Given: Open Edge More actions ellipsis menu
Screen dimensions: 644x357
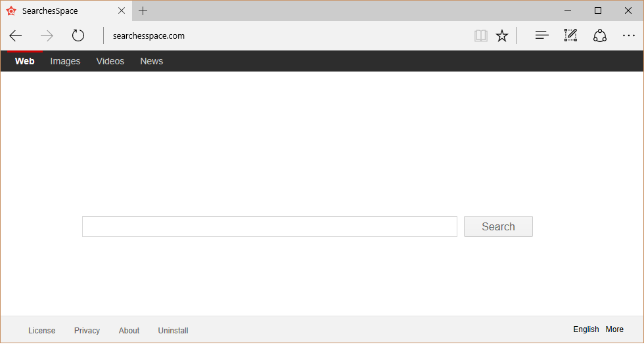Looking at the screenshot, I should point(628,36).
